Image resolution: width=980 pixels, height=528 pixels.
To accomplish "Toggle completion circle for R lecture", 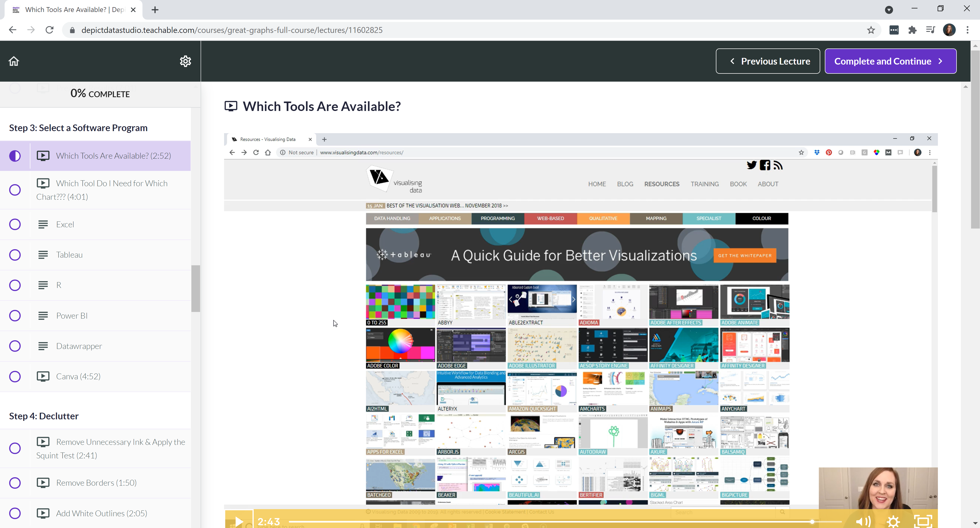I will [x=15, y=285].
